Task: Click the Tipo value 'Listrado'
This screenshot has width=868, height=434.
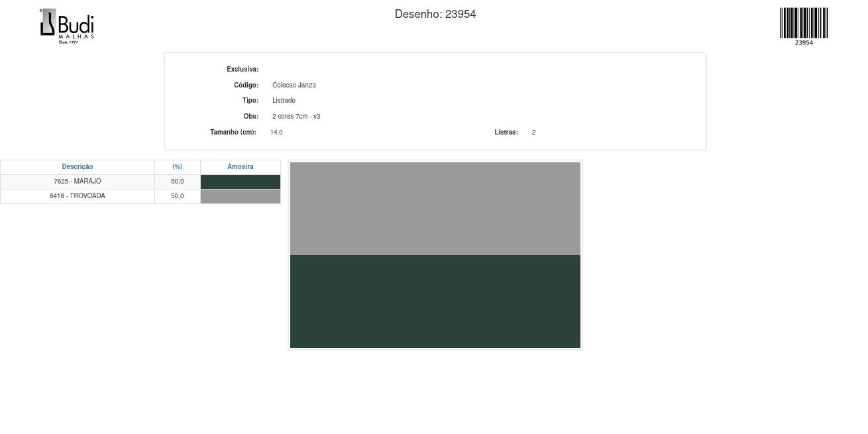Action: [x=284, y=101]
